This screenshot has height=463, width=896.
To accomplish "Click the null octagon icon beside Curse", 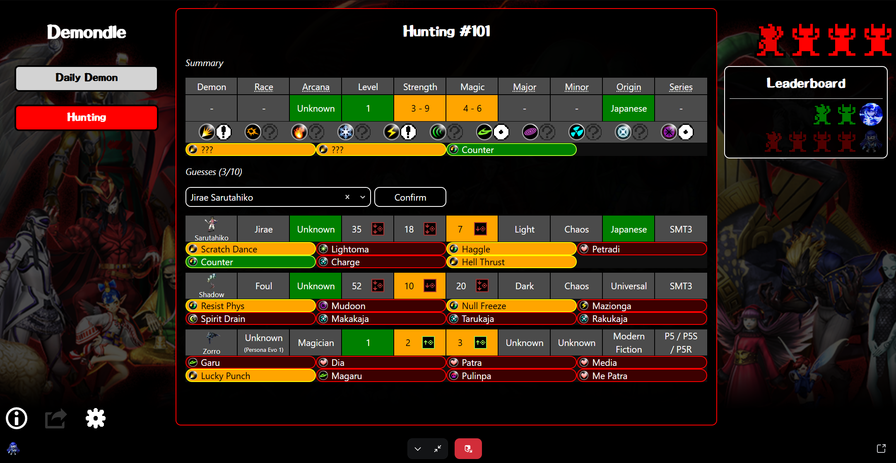I will pos(686,132).
